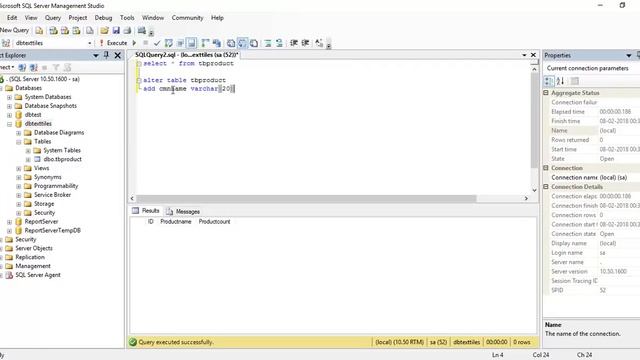Collapse the Tables folder node
Viewport: 640px width, 360px height.
click(x=19, y=142)
